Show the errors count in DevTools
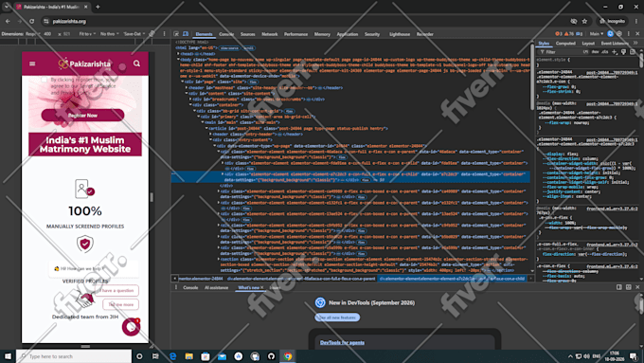The image size is (644, 363). tap(559, 34)
